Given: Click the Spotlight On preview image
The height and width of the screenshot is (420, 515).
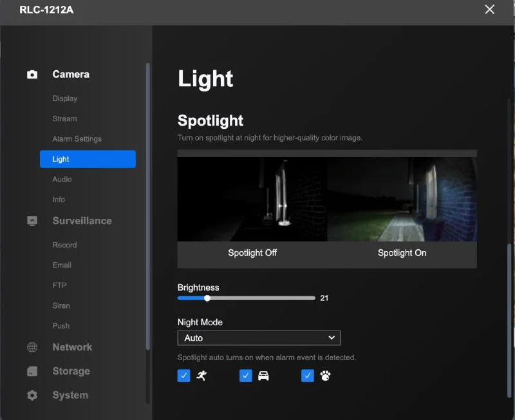Looking at the screenshot, I should (402, 199).
